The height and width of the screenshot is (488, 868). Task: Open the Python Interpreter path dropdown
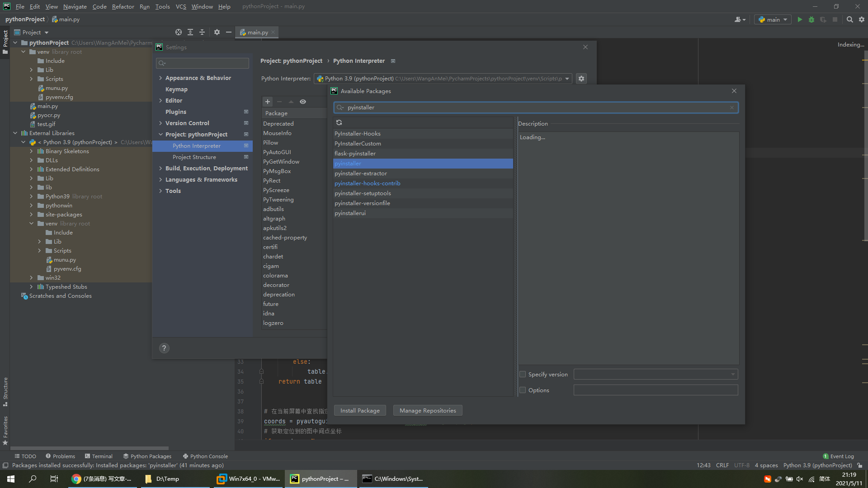tap(567, 79)
